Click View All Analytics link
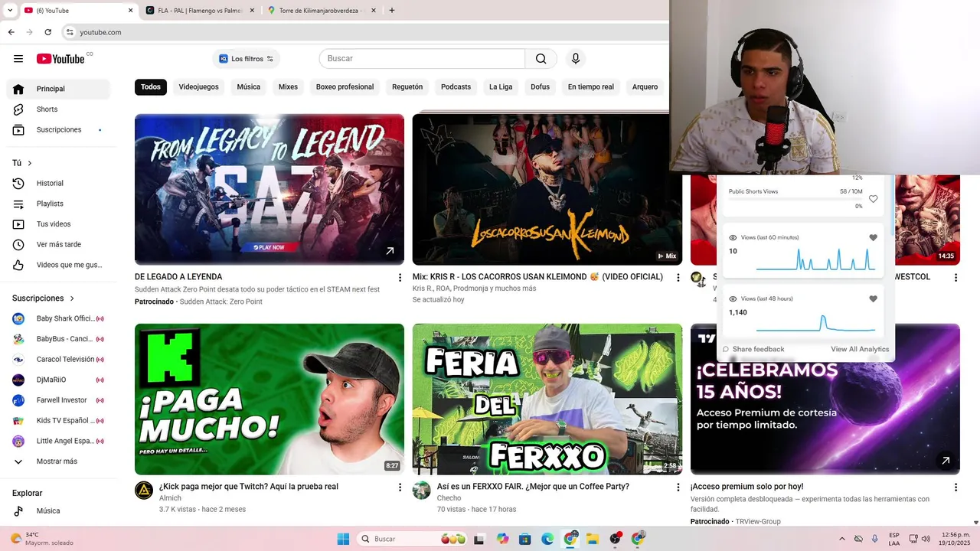The image size is (980, 551). (860, 349)
